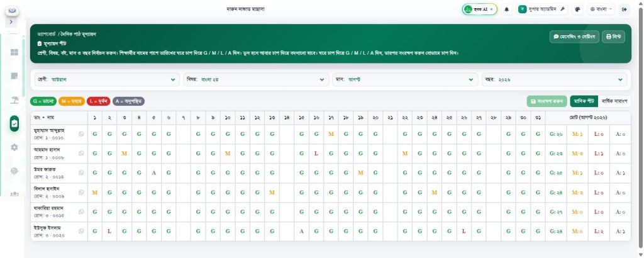The height and width of the screenshot is (258, 644).
Task: Select student name মুহাম্মাদ আব্দুল্লাহ
Action: pyautogui.click(x=49, y=131)
